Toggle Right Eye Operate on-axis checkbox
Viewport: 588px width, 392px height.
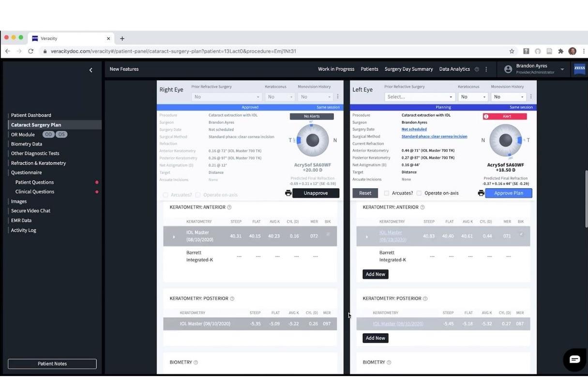(x=198, y=195)
